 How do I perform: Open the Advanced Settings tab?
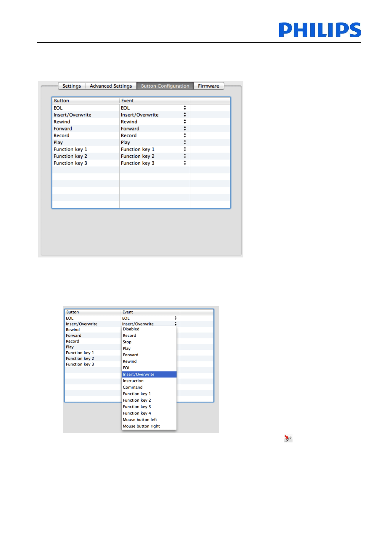(x=111, y=86)
